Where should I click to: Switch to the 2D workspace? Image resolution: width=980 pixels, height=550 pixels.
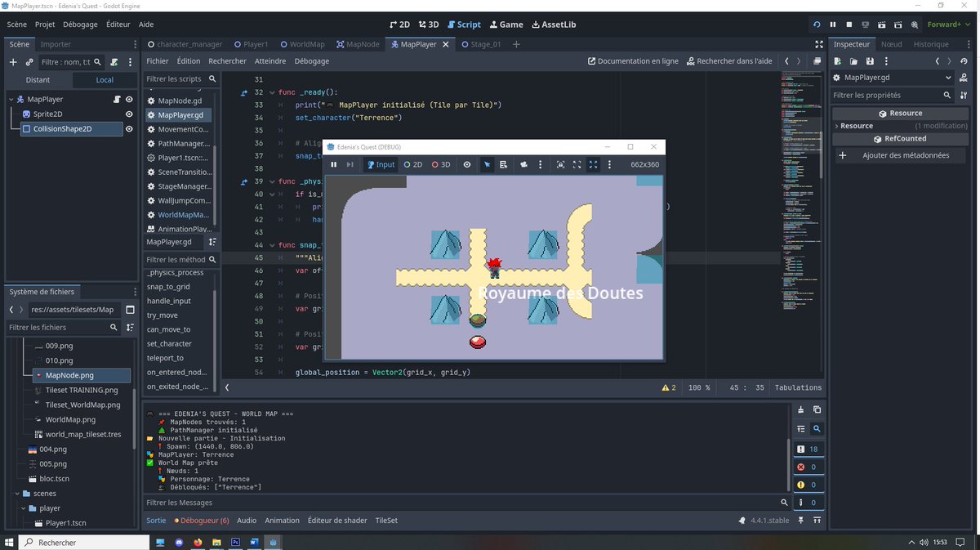click(x=400, y=25)
